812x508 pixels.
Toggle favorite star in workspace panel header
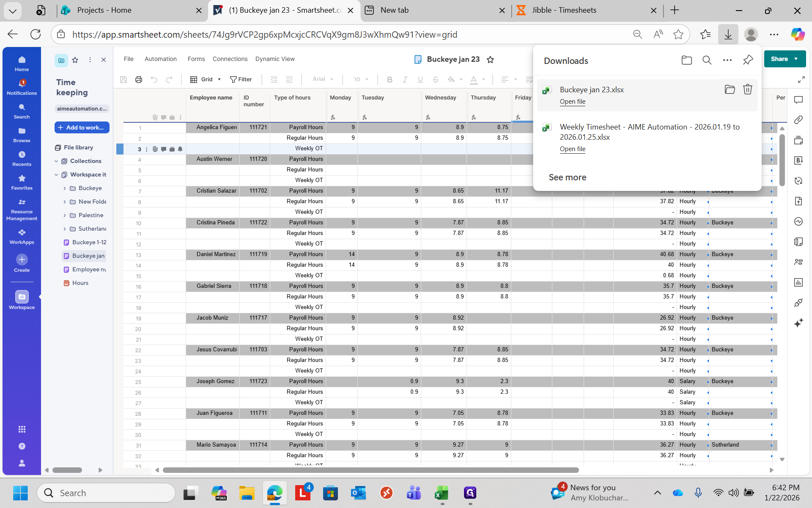[75, 60]
